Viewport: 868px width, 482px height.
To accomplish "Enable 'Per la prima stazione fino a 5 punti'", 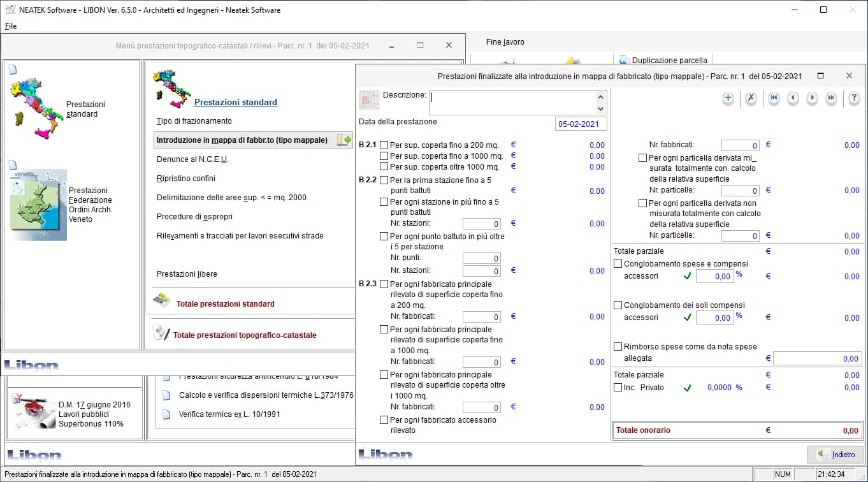I will [384, 180].
